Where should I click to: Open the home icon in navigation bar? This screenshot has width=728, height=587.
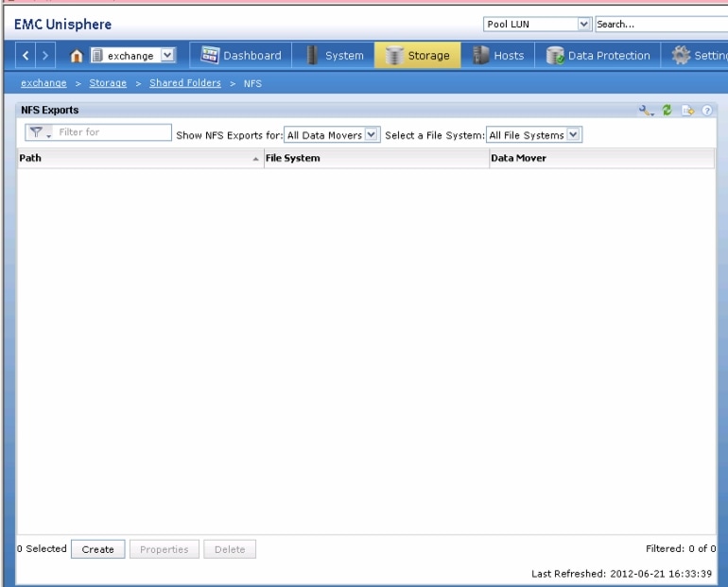tap(77, 56)
